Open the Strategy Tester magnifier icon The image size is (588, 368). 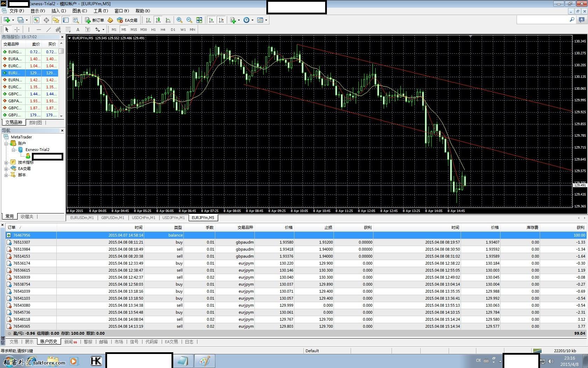[x=76, y=20]
